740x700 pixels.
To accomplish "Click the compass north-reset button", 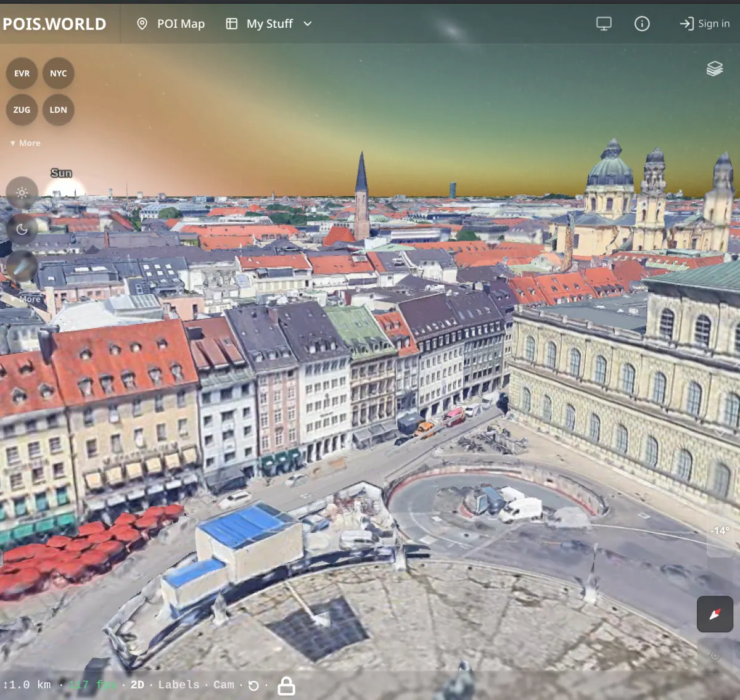I will tap(715, 614).
